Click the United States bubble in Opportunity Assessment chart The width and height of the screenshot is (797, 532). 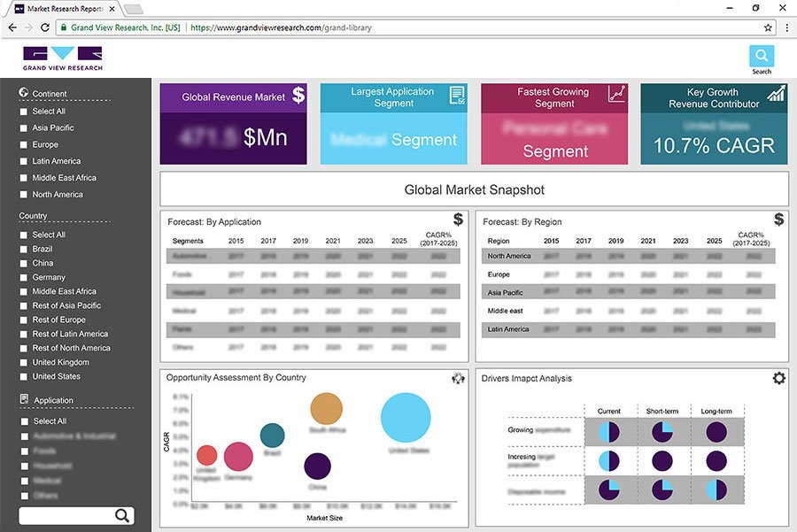406,417
